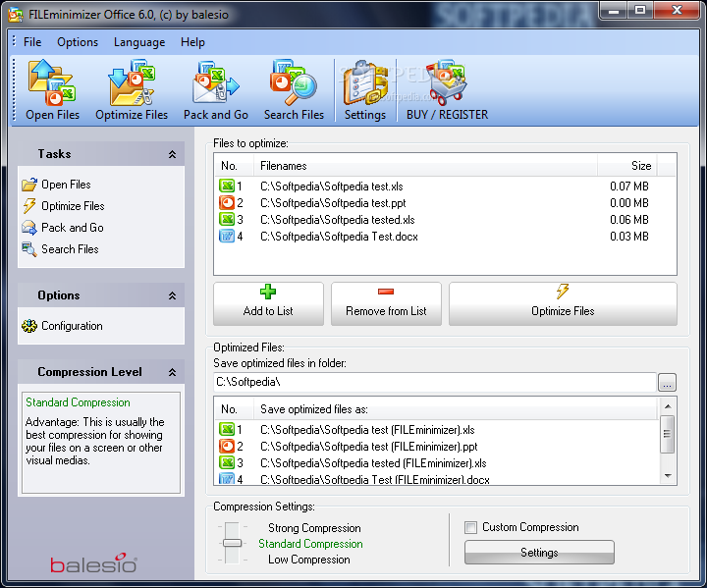Select Low Compression level label

tap(309, 560)
